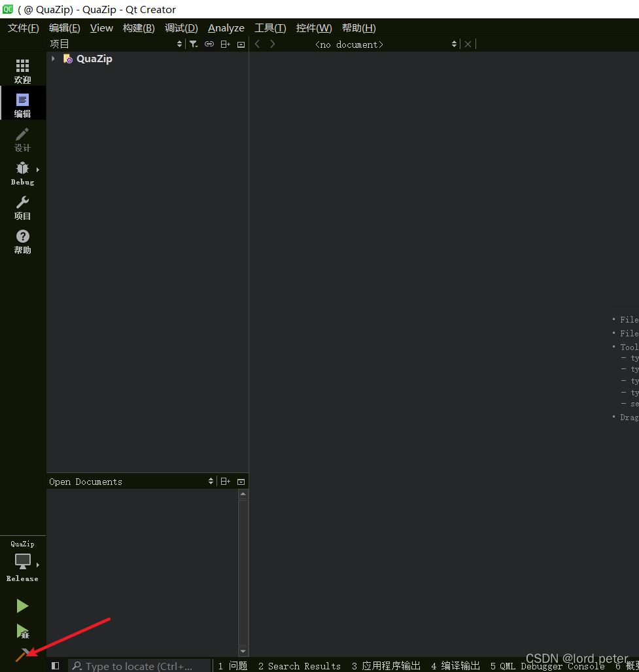This screenshot has width=639, height=672.
Task: Go forward in editor navigation history
Action: point(272,44)
